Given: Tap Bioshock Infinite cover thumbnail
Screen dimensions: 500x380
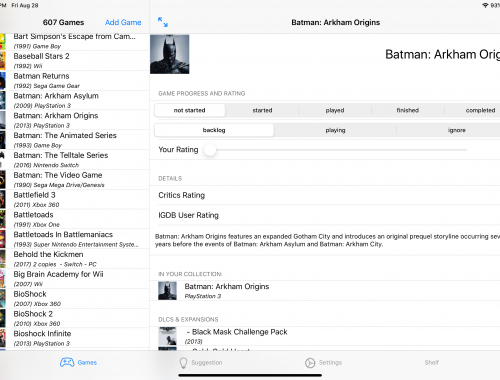Looking at the screenshot, I should pos(3,338).
